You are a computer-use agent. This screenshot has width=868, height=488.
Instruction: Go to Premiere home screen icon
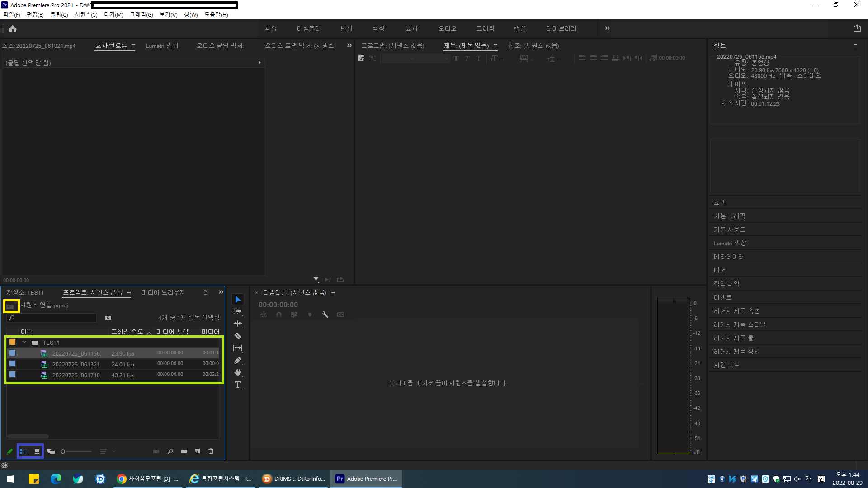tap(13, 29)
